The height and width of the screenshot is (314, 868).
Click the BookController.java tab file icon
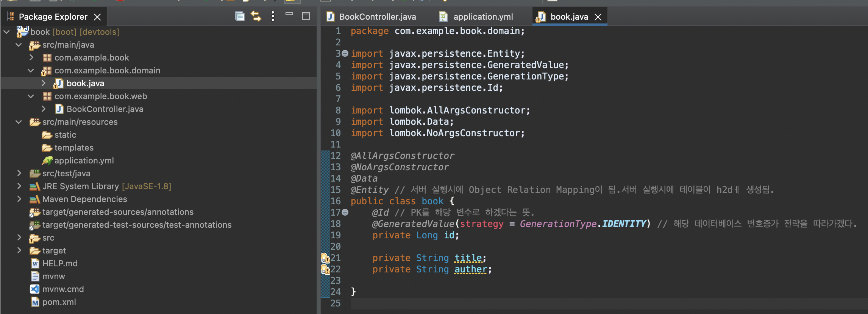click(331, 17)
